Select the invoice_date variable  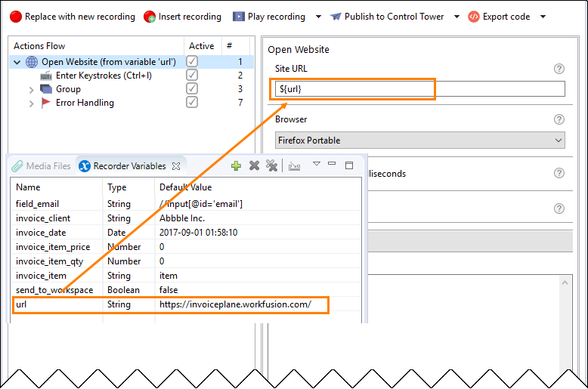point(41,233)
